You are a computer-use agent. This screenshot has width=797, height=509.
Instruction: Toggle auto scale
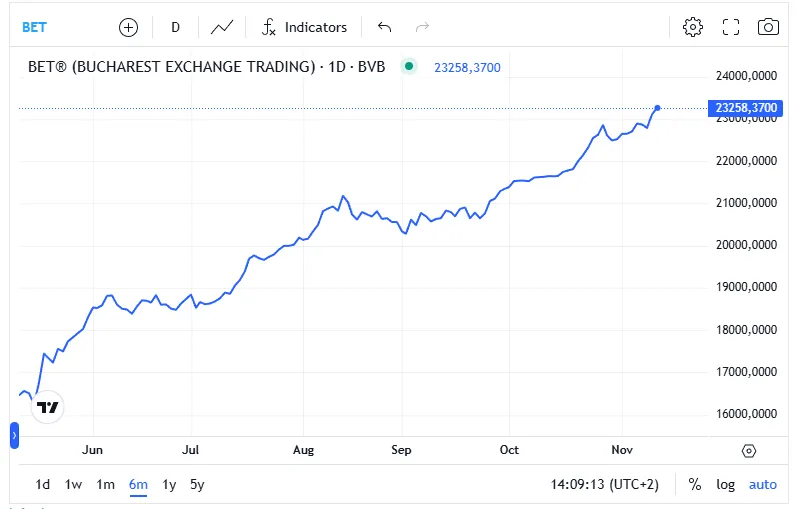[762, 484]
